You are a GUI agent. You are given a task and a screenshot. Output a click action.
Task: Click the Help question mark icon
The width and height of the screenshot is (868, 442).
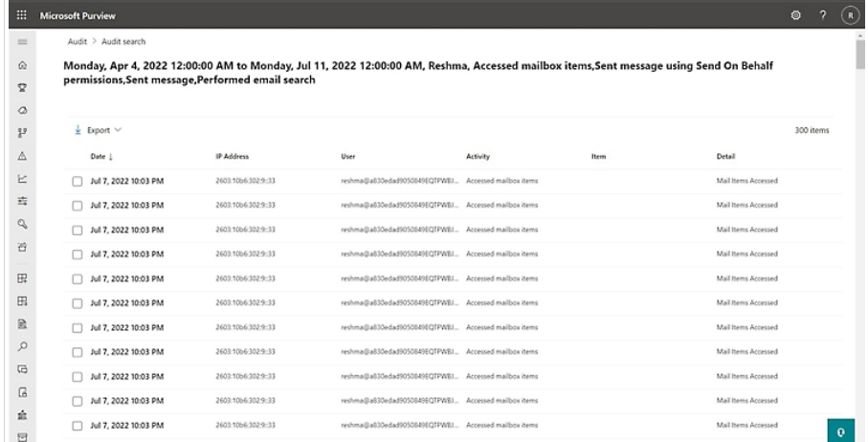[x=821, y=17]
